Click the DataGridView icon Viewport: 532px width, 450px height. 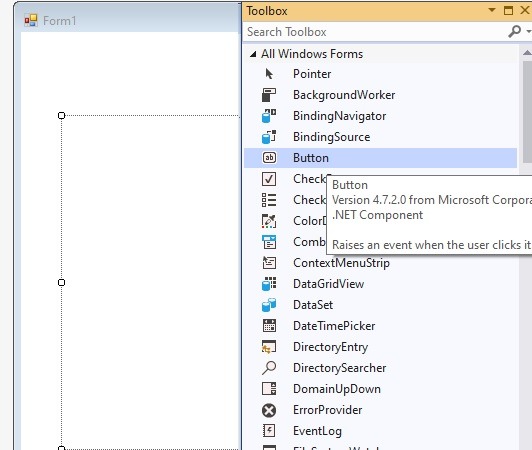(x=269, y=284)
